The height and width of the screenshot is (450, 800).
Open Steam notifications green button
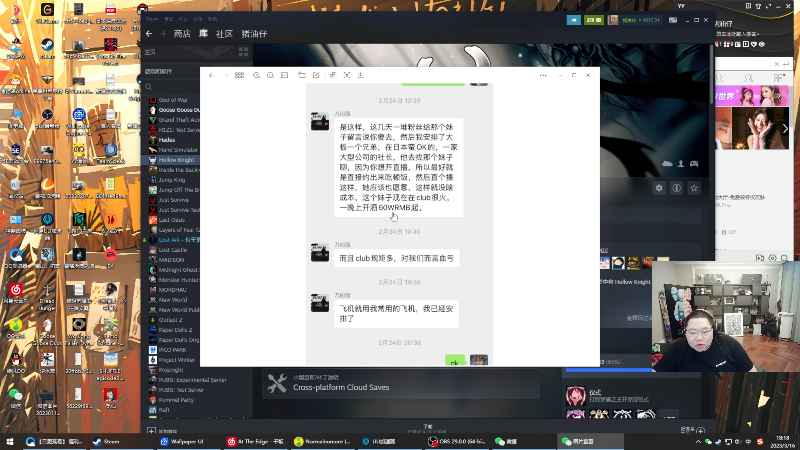point(593,20)
